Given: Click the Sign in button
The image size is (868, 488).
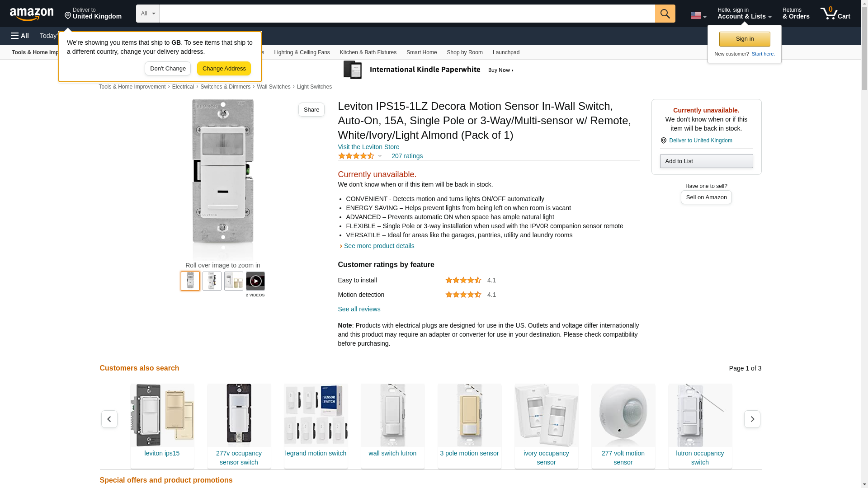Looking at the screenshot, I should (744, 39).
